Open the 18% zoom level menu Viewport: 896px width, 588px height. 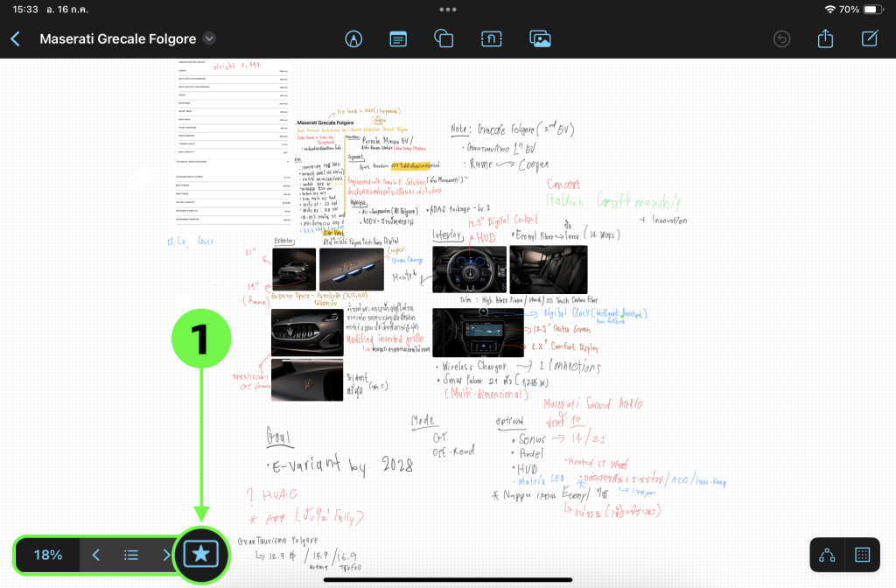[48, 555]
